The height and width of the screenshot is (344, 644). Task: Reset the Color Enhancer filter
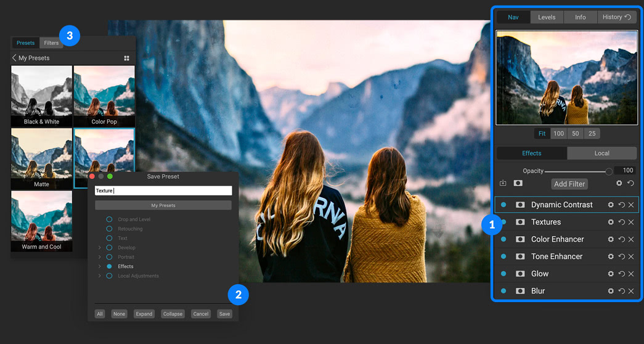pyautogui.click(x=621, y=239)
